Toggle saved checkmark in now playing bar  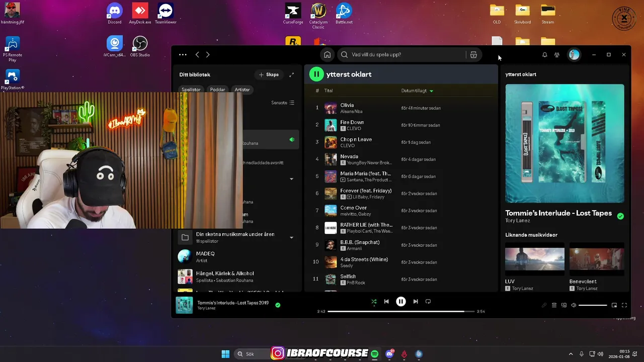point(278,305)
